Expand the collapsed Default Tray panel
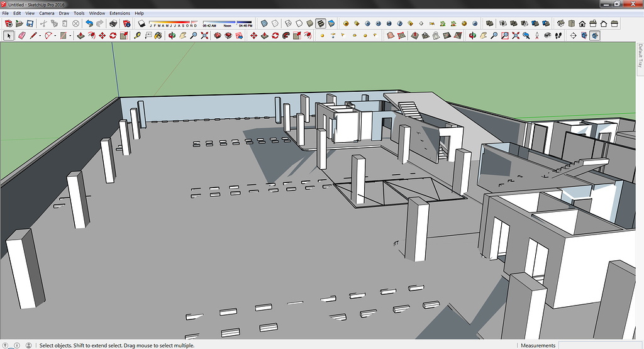Image resolution: width=644 pixels, height=349 pixels. coord(640,57)
